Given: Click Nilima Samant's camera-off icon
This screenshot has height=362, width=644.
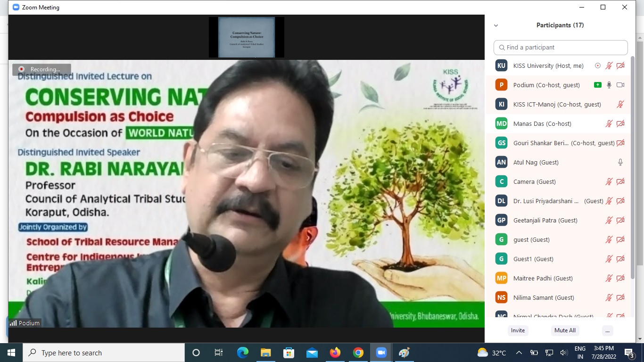Looking at the screenshot, I should [620, 297].
